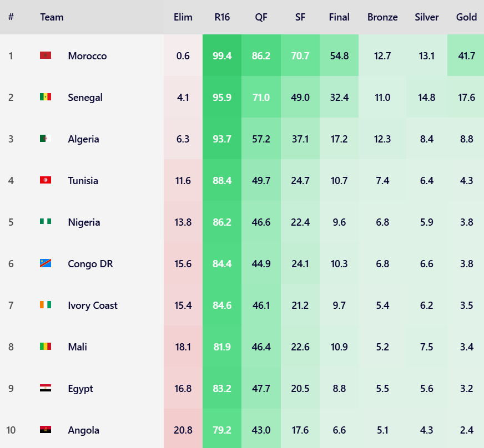Screen dimensions: 484x448
Task: Open the Egypt team link
Action: point(80,389)
